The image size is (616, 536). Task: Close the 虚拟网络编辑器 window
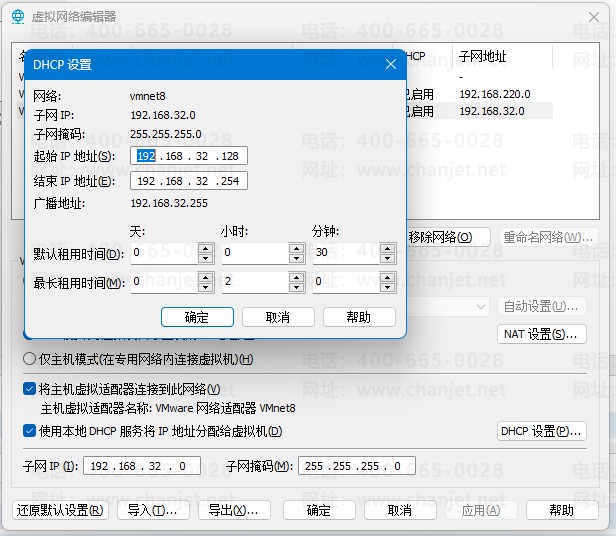pos(594,17)
